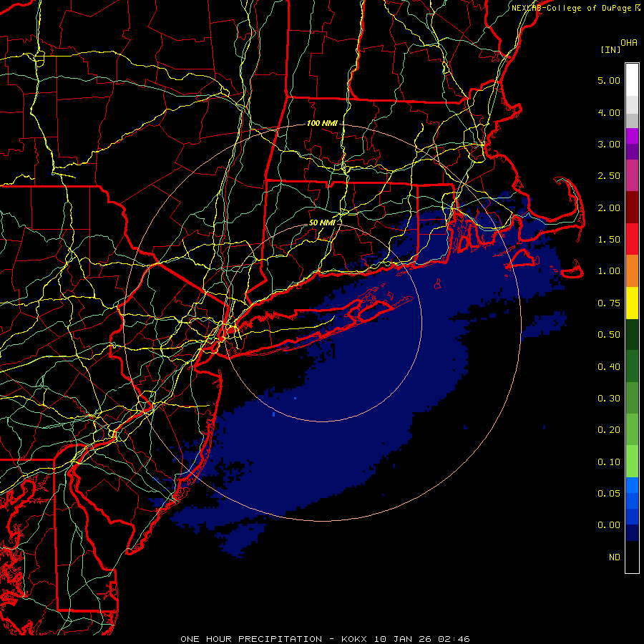Click the 2.00 legend value

609,208
